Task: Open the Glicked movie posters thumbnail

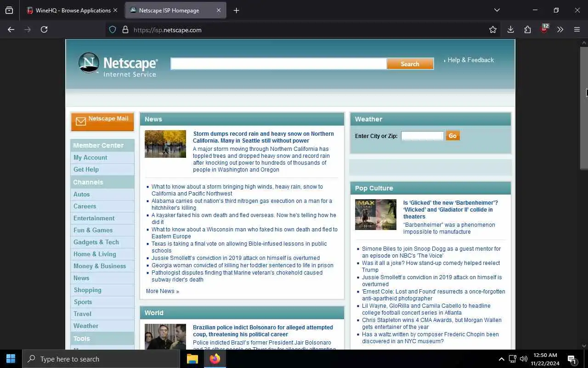Action: 376,214
